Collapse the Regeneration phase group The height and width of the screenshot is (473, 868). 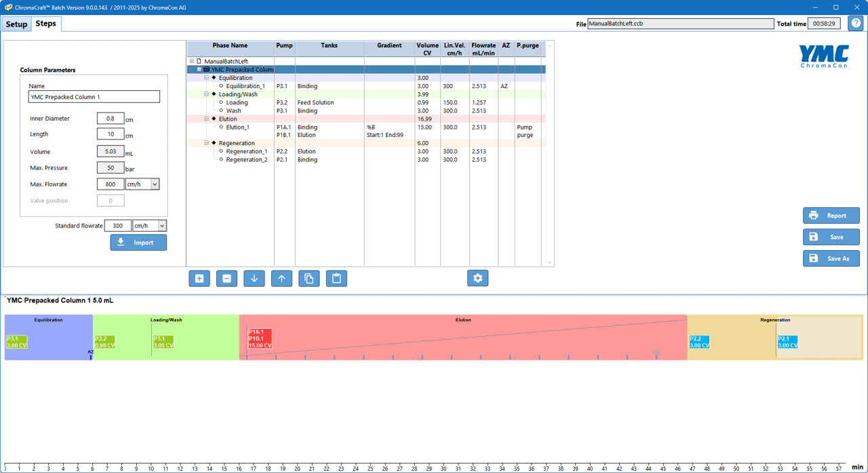(207, 143)
